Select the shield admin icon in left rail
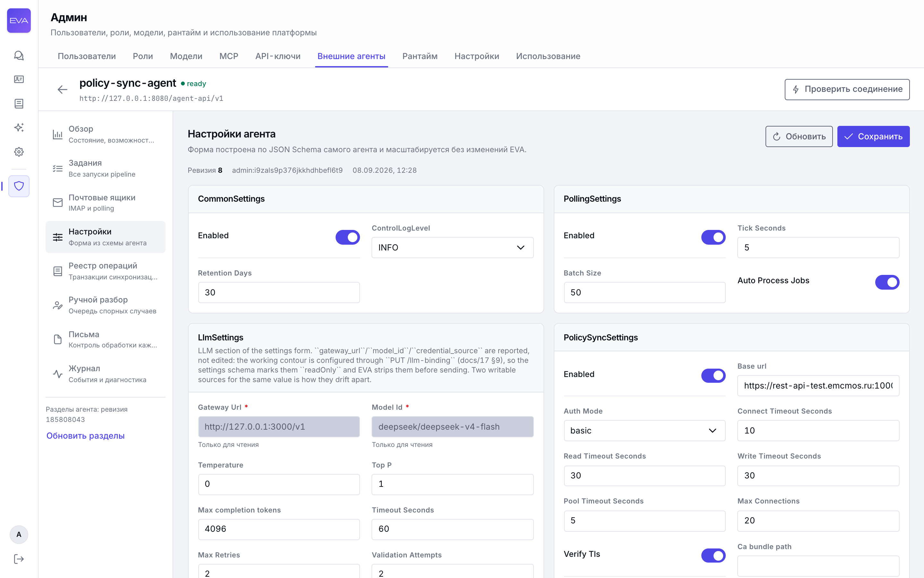This screenshot has height=578, width=924. coord(19,186)
